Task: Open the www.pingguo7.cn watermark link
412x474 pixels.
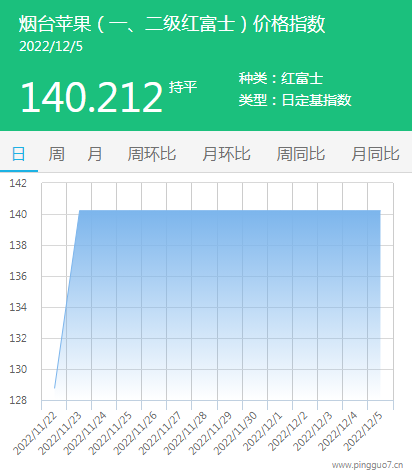Action: click(x=367, y=465)
